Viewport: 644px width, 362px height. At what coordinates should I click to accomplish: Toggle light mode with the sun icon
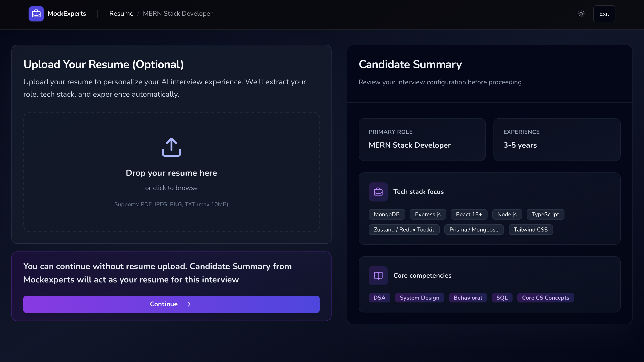coord(581,14)
